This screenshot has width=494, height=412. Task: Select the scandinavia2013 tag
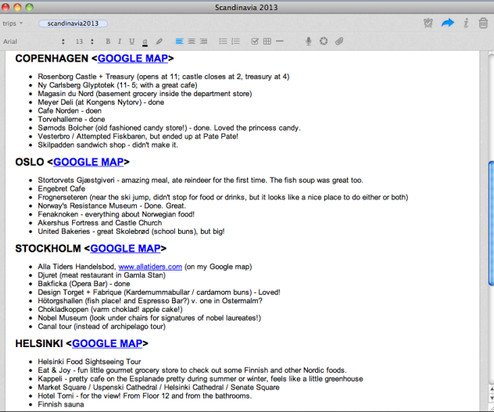pyautogui.click(x=73, y=23)
